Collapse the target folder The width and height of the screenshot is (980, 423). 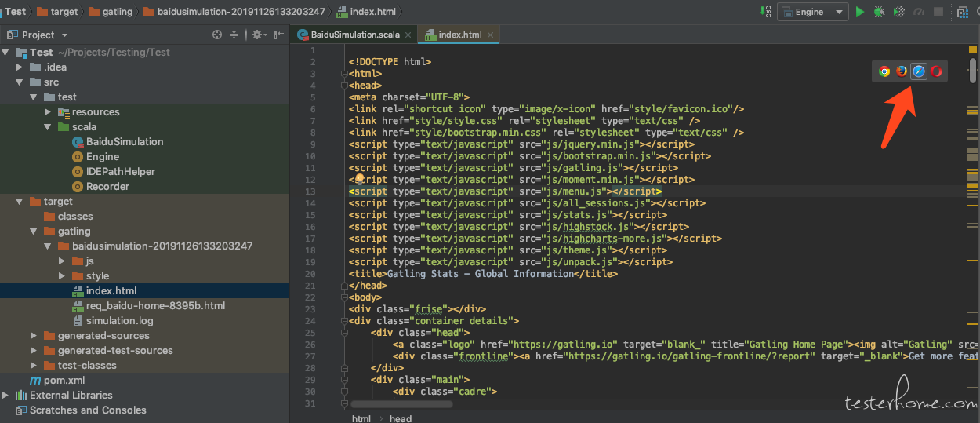pyautogui.click(x=20, y=202)
